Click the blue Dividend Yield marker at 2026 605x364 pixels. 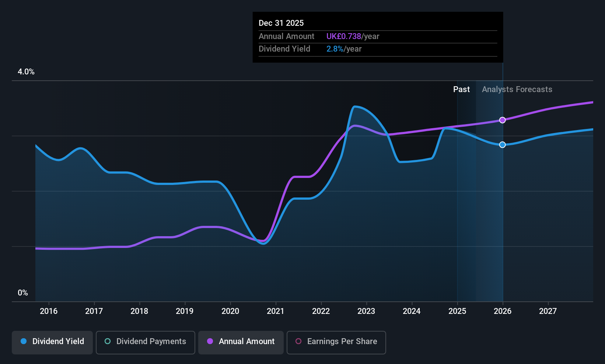pyautogui.click(x=502, y=145)
